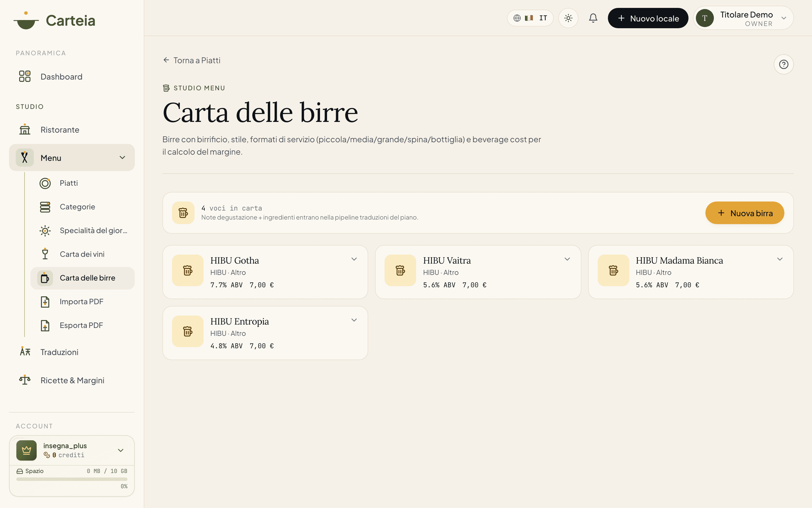This screenshot has width=812, height=508.
Task: Click the 4.8% ABV value
Action: [x=226, y=346]
